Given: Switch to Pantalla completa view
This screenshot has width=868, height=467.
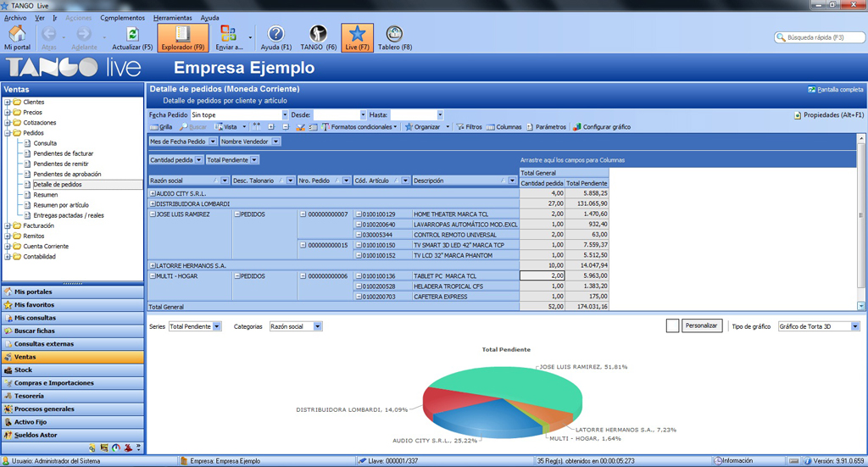Looking at the screenshot, I should tap(835, 90).
